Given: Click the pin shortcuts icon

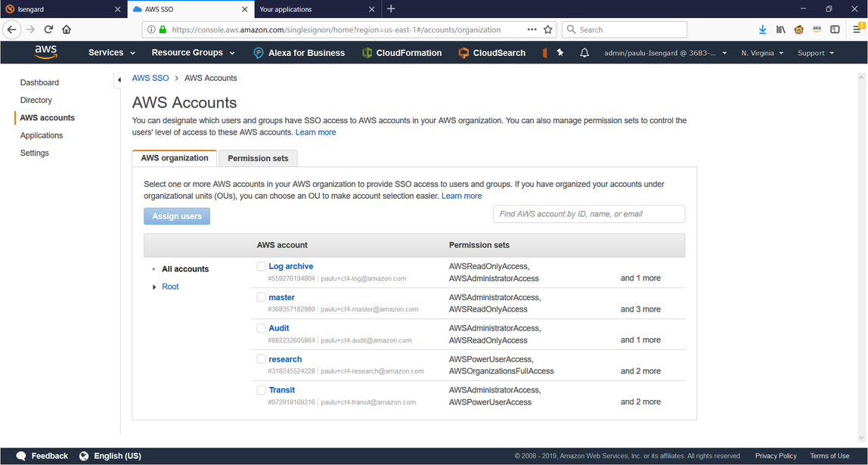Looking at the screenshot, I should 560,53.
